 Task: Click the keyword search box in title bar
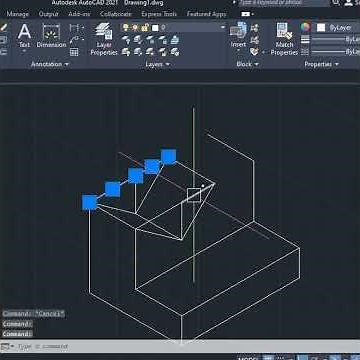point(284,3)
